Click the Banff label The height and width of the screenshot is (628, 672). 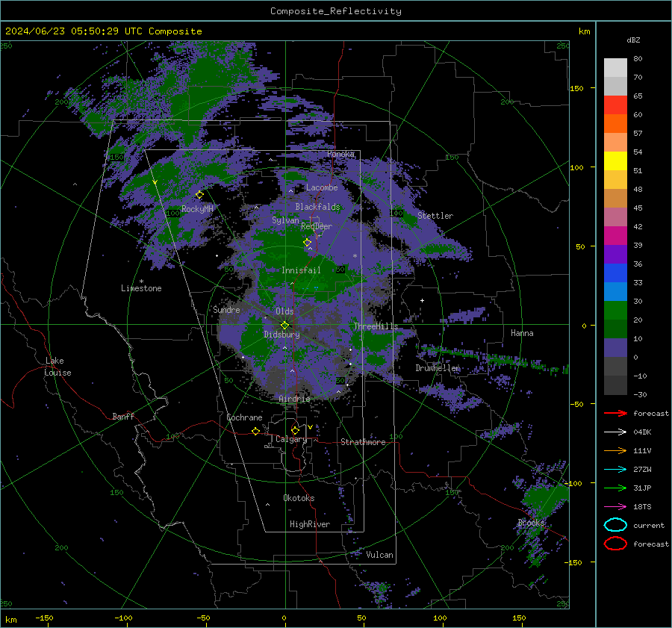click(x=123, y=416)
